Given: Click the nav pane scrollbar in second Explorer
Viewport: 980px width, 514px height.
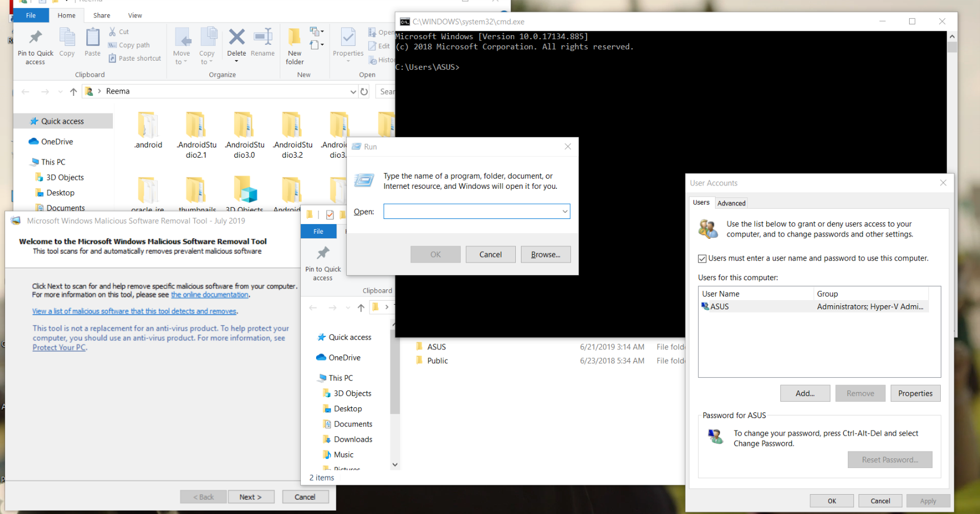Looking at the screenshot, I should (x=395, y=372).
